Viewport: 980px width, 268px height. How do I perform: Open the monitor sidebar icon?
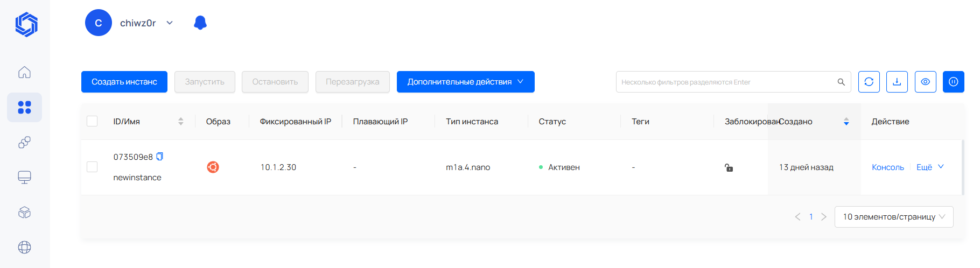(x=24, y=177)
